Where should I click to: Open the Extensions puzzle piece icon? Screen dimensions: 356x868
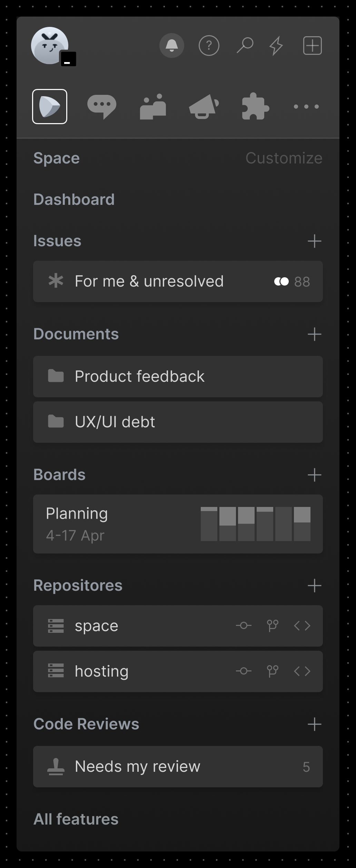click(x=255, y=107)
